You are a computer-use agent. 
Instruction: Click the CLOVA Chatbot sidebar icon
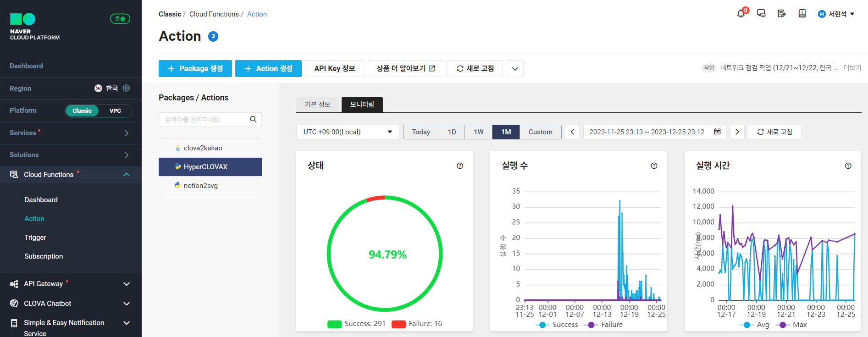pyautogui.click(x=14, y=303)
